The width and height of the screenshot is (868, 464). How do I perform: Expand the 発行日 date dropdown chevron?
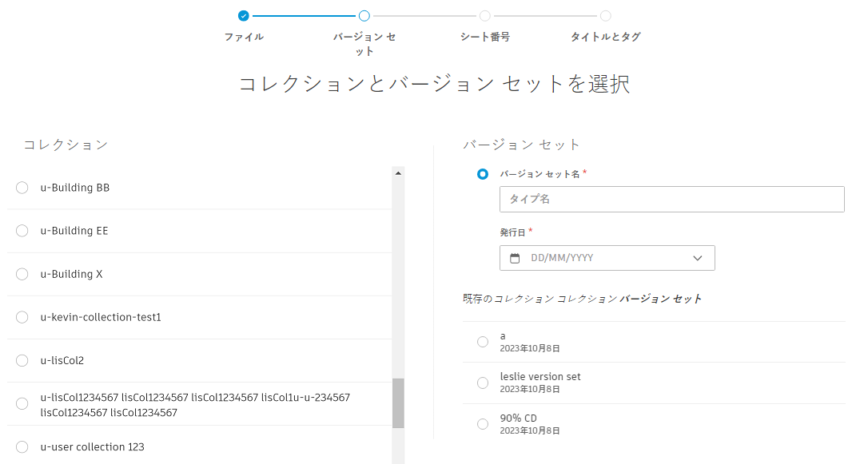point(698,258)
